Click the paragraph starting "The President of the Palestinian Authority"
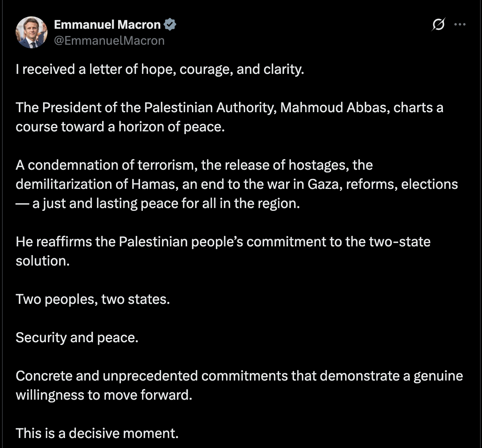The width and height of the screenshot is (482, 448). (229, 117)
